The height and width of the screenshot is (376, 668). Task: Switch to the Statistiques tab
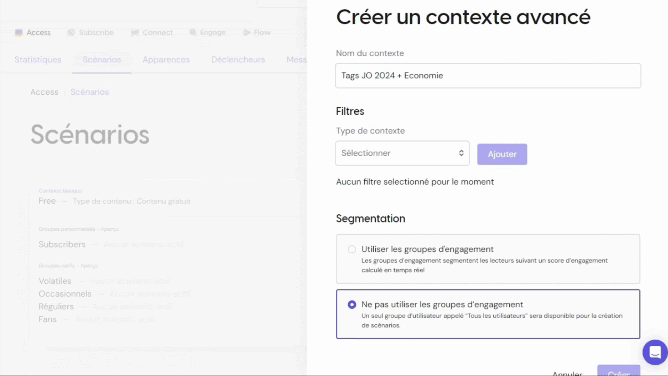(x=38, y=60)
